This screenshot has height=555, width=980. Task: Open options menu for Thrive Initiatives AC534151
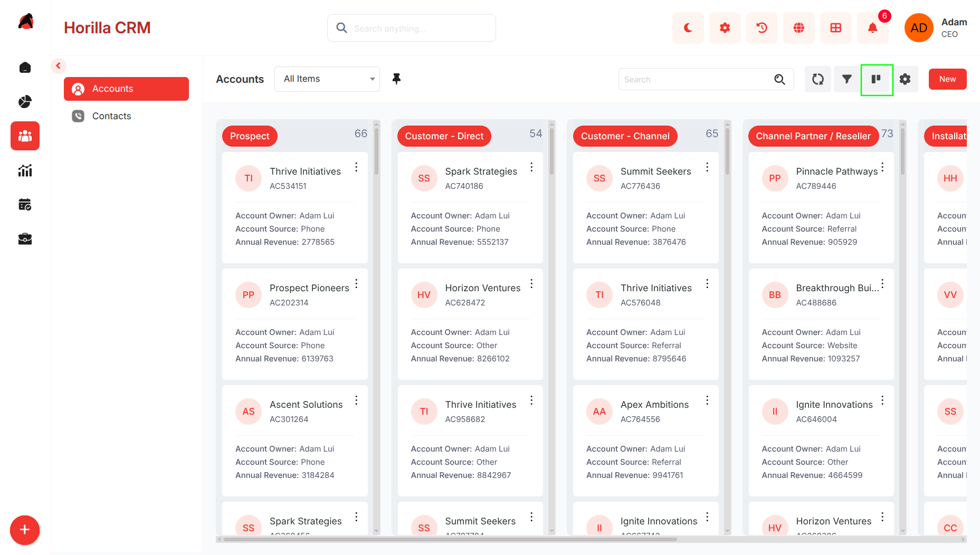(357, 167)
